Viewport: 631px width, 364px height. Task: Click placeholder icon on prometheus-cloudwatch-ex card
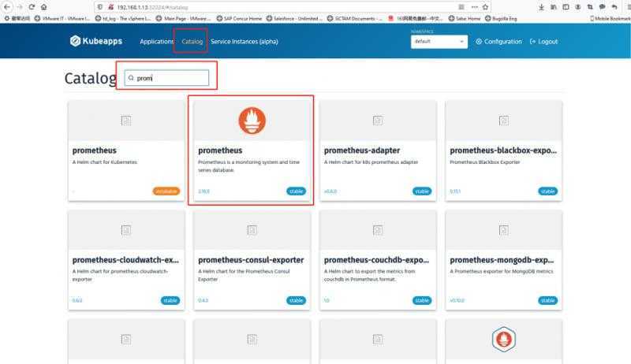tap(126, 230)
